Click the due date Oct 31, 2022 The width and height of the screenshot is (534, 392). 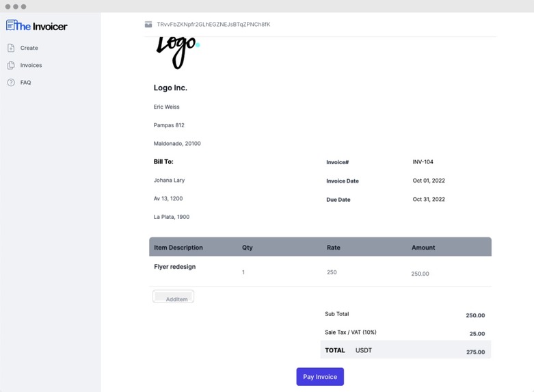tap(429, 199)
